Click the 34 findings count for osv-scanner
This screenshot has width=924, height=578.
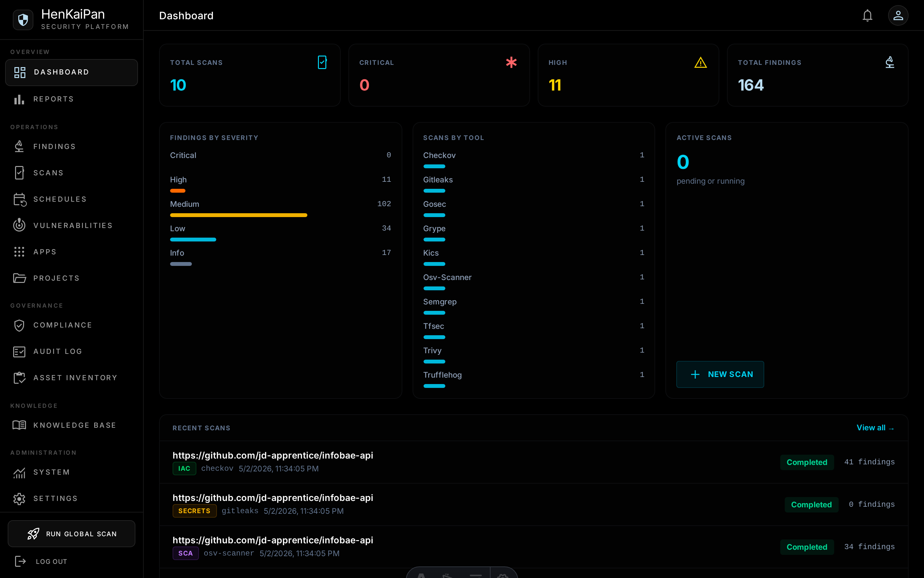[x=869, y=547]
